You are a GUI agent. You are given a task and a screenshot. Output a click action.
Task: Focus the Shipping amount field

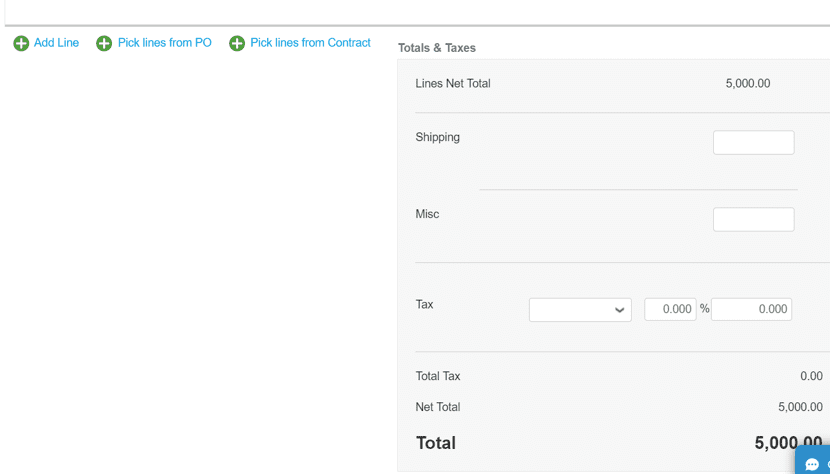coord(753,142)
